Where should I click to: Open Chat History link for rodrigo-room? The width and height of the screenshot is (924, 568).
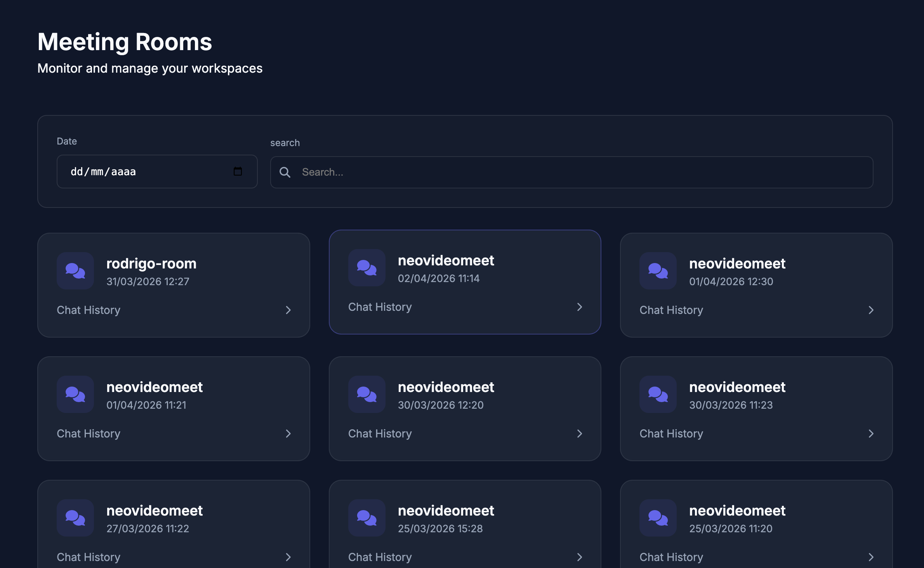89,310
